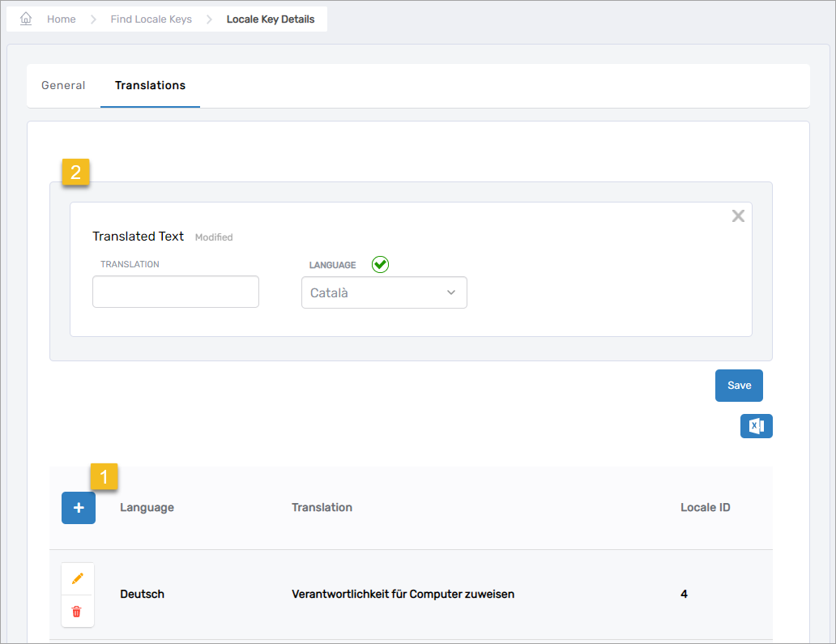Select the Deutsch language cell

coord(142,595)
